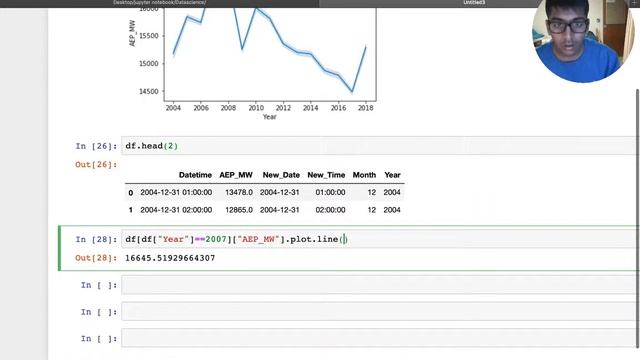Click the 2016 x-axis tick label
Viewport: 640px width, 360px height.
coord(338,108)
